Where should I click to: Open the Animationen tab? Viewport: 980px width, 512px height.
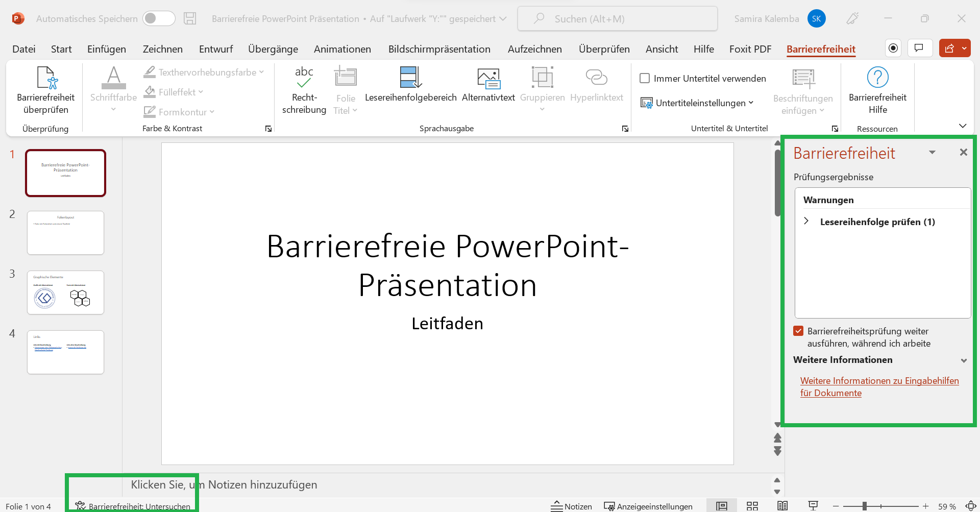342,48
